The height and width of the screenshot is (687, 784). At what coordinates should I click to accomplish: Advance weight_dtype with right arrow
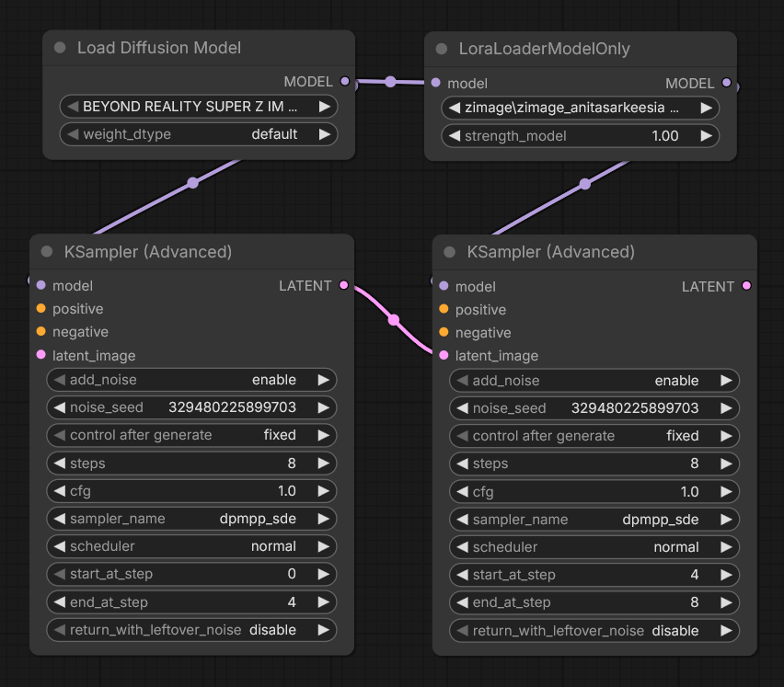(325, 134)
